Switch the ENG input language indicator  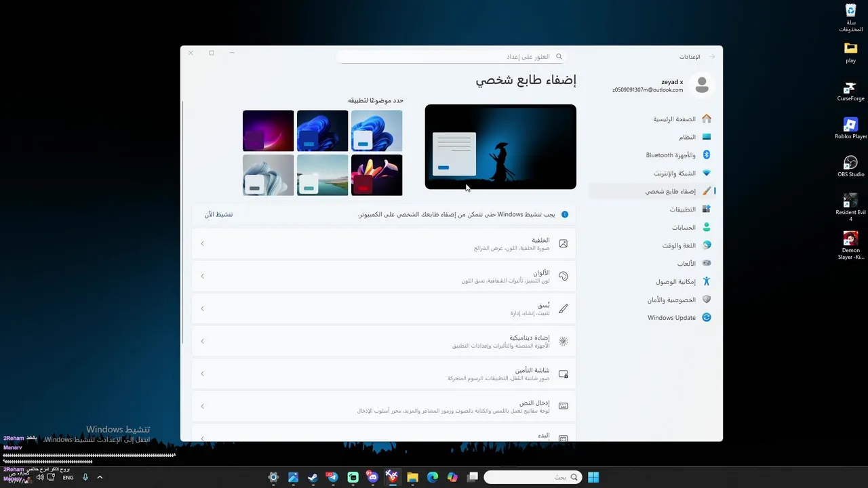68,477
